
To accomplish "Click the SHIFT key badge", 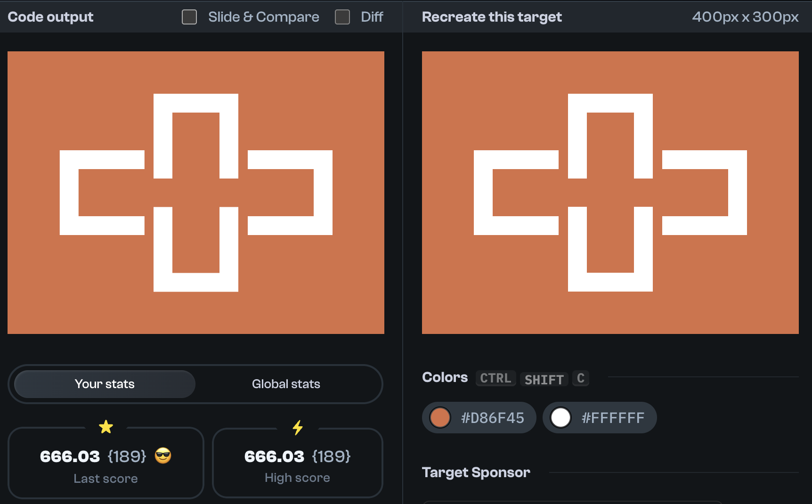I will pyautogui.click(x=544, y=379).
